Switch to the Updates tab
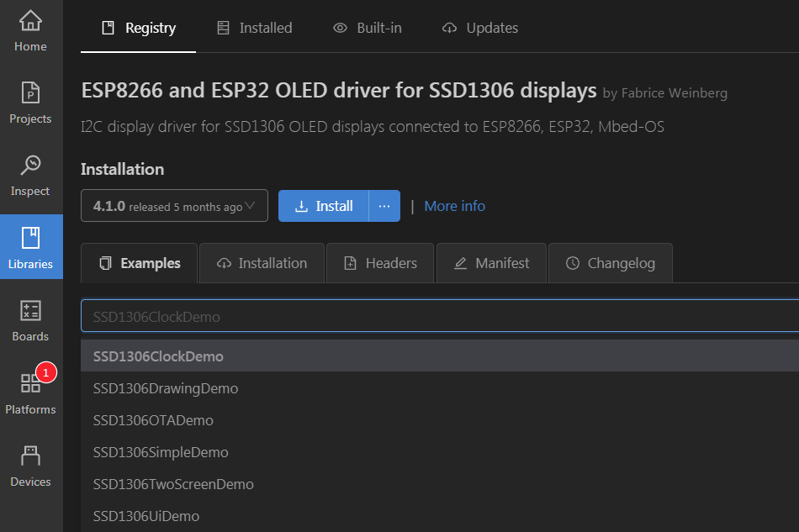The image size is (799, 532). pos(479,28)
